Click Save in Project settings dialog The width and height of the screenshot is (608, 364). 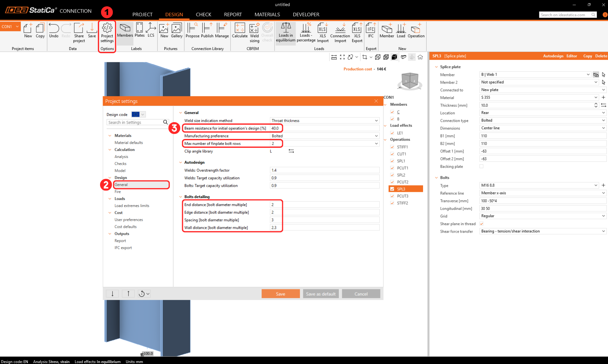[280, 294]
